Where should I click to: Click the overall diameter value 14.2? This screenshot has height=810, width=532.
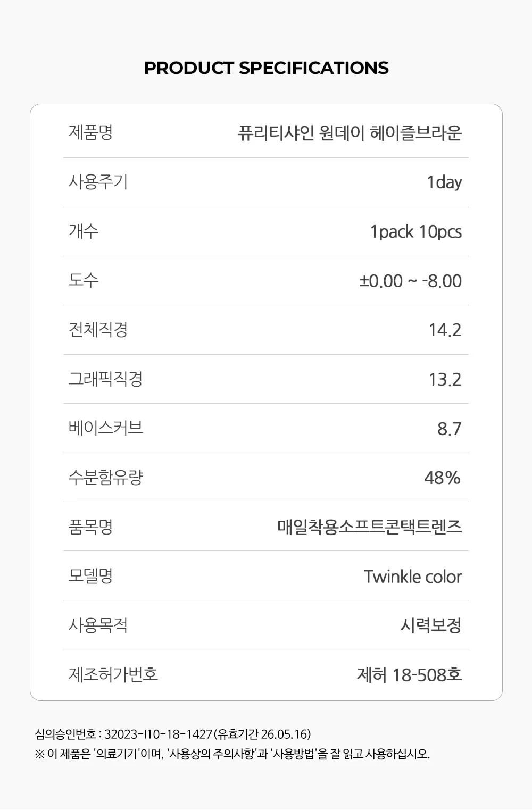(445, 330)
